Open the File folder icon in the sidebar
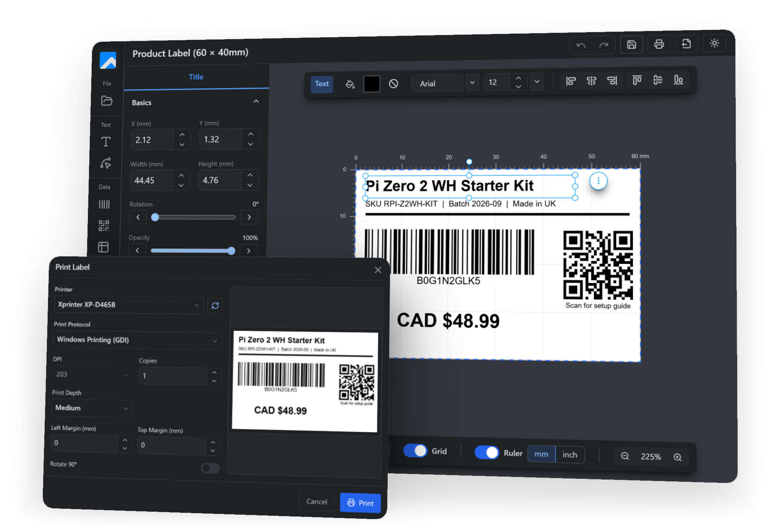 click(x=107, y=100)
